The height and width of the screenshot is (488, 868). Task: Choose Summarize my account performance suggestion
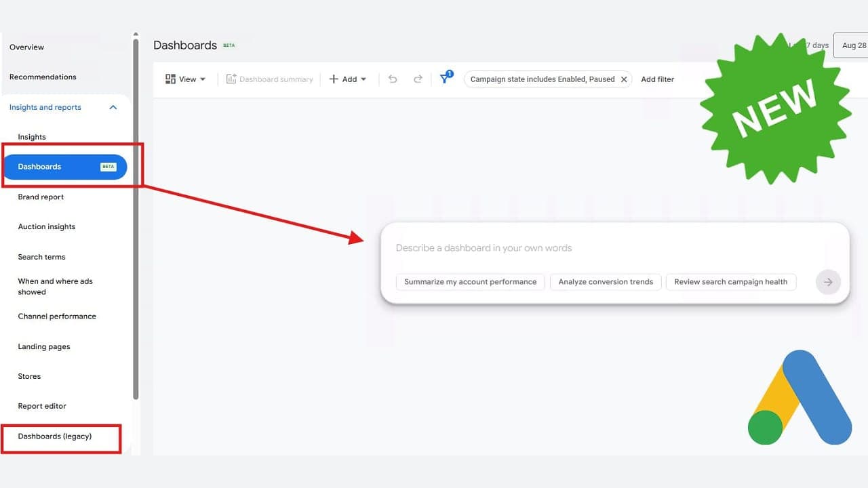coord(471,282)
